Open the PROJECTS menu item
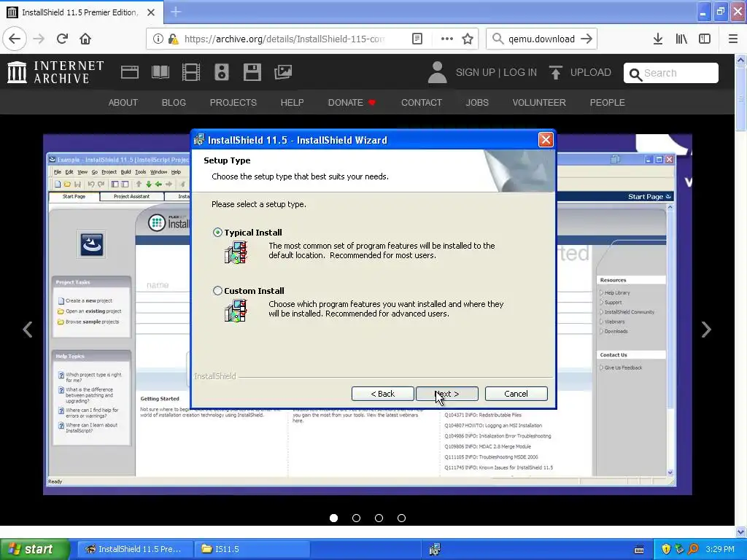 coord(233,102)
